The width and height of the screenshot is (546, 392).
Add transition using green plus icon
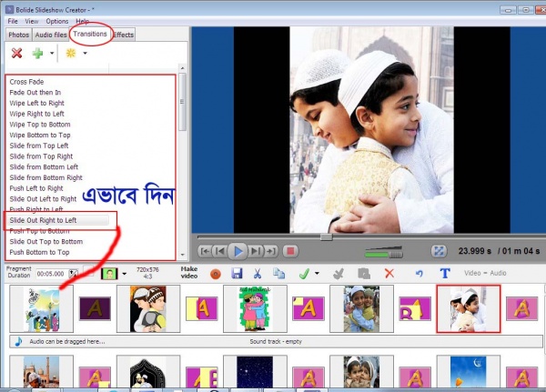(37, 53)
